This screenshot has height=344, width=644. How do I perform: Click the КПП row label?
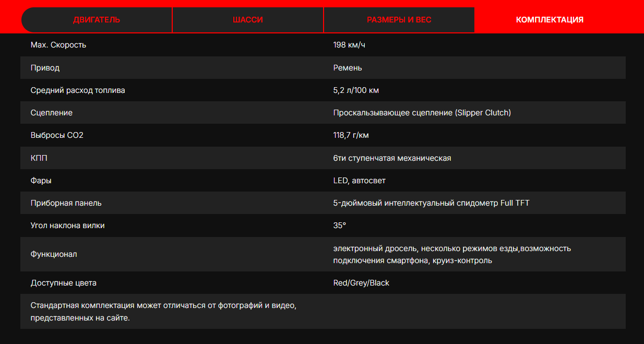(x=39, y=158)
